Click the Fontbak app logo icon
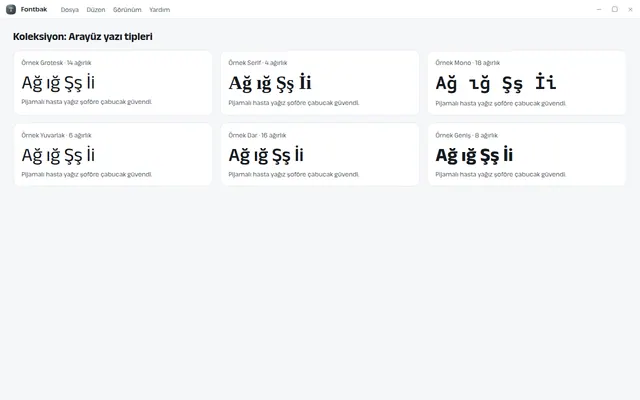 [11, 9]
